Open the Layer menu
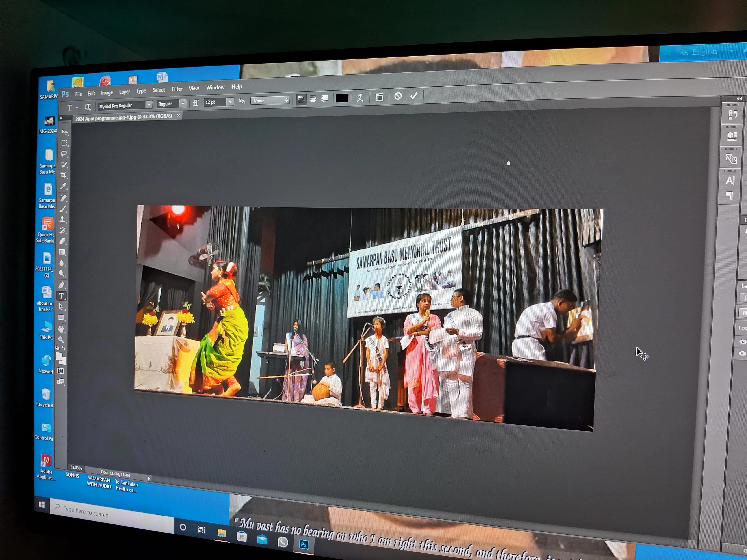This screenshot has width=747, height=560. point(124,92)
